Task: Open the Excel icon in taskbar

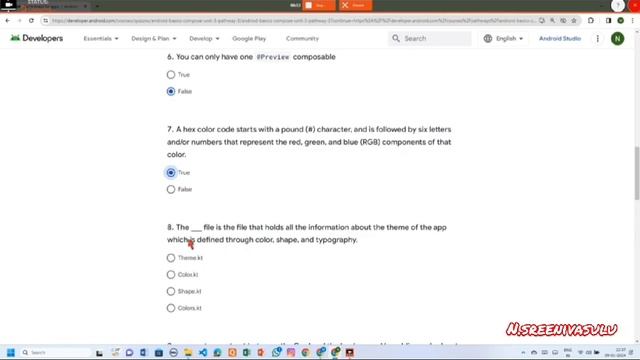Action: pyautogui.click(x=247, y=352)
